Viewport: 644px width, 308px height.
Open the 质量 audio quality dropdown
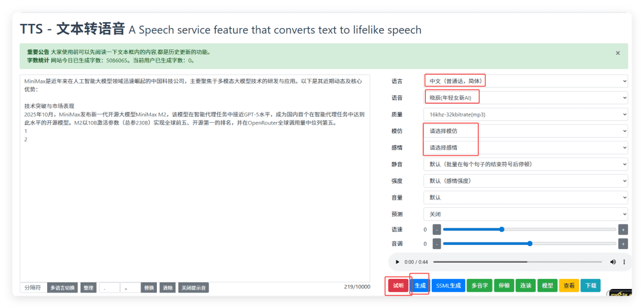(525, 114)
